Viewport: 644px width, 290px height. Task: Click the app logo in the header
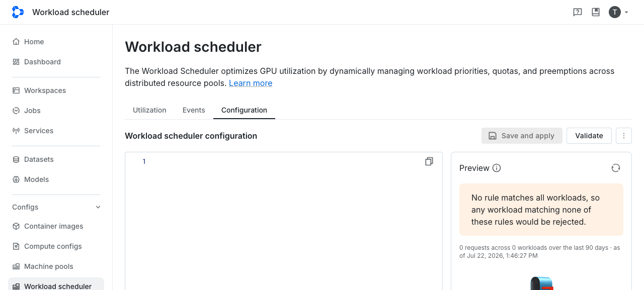click(x=18, y=12)
